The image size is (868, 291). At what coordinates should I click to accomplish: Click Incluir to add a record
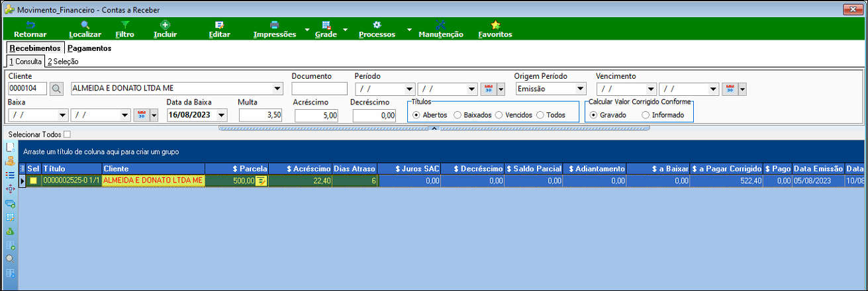coord(165,29)
